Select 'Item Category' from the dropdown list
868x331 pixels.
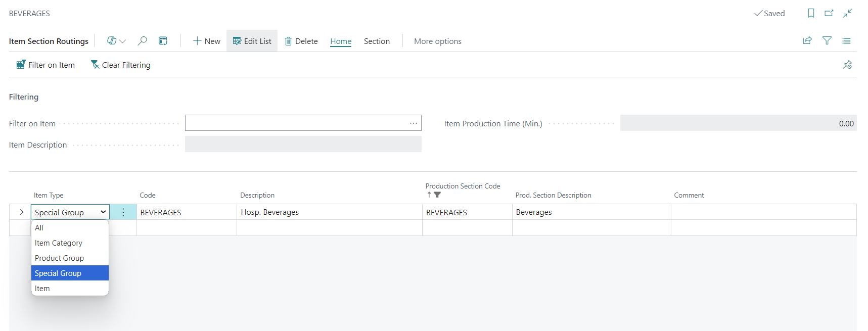click(x=59, y=243)
